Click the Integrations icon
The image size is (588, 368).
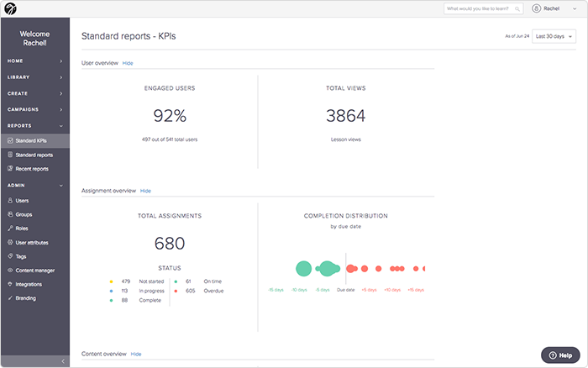pos(10,284)
